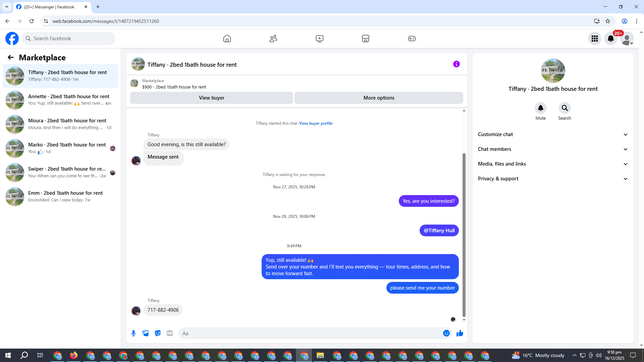The height and width of the screenshot is (362, 644).
Task: Go back in browser history
Action: coord(7,21)
